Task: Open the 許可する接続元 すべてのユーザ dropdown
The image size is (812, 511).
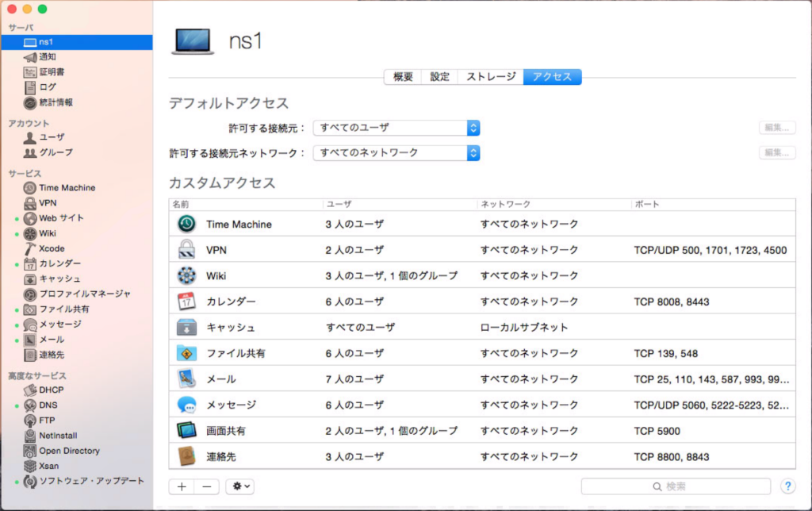Action: 396,128
